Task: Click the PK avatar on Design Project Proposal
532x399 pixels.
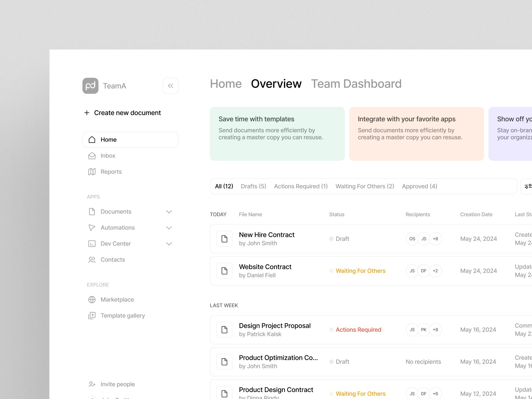Action: [x=424, y=330]
